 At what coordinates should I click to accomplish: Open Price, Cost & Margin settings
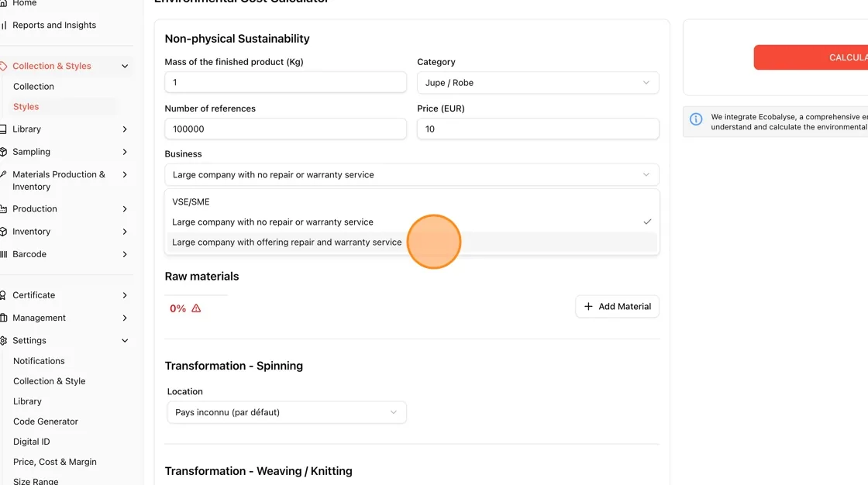pos(55,462)
